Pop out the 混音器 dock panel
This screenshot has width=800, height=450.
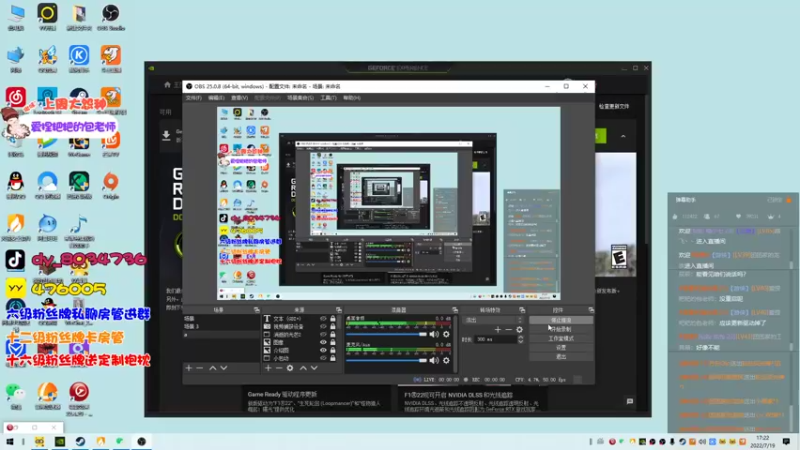tap(455, 310)
